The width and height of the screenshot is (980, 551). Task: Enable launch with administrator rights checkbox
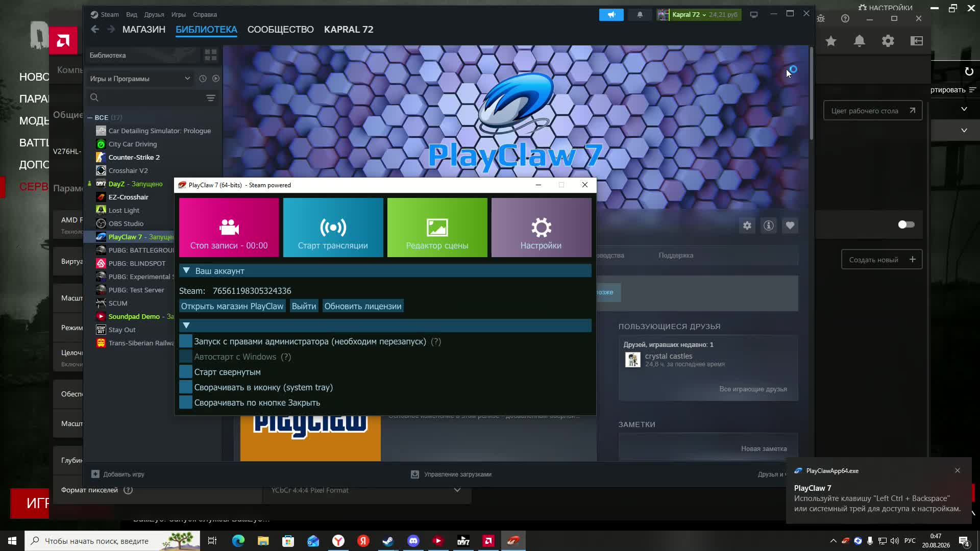[186, 341]
